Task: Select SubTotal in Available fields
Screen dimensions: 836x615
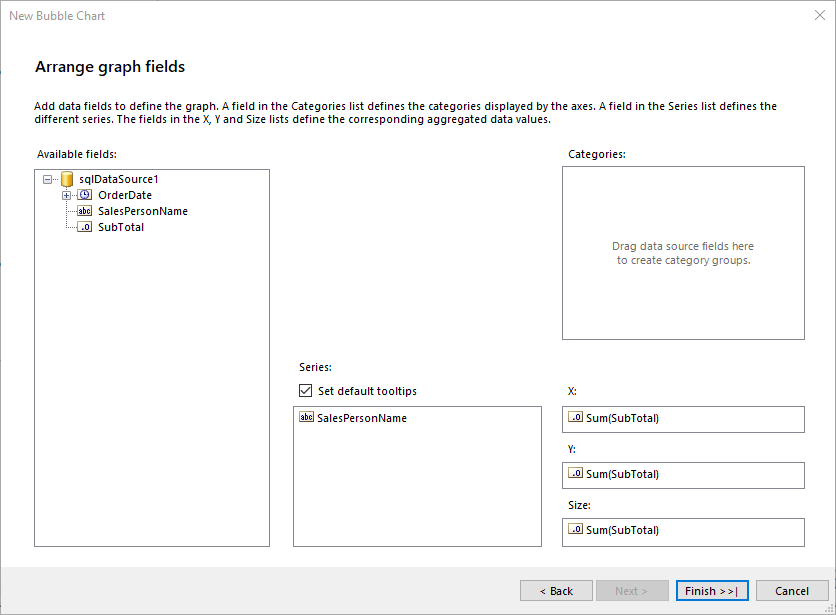Action: tap(120, 227)
